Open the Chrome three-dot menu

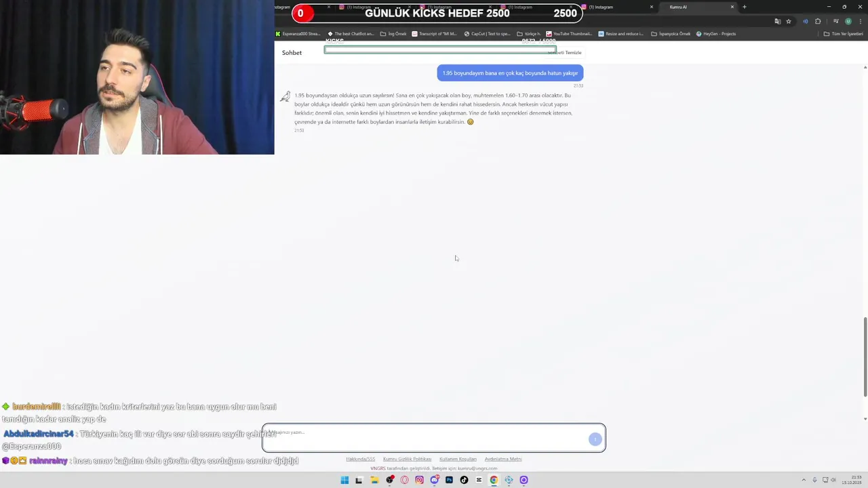[x=859, y=21]
